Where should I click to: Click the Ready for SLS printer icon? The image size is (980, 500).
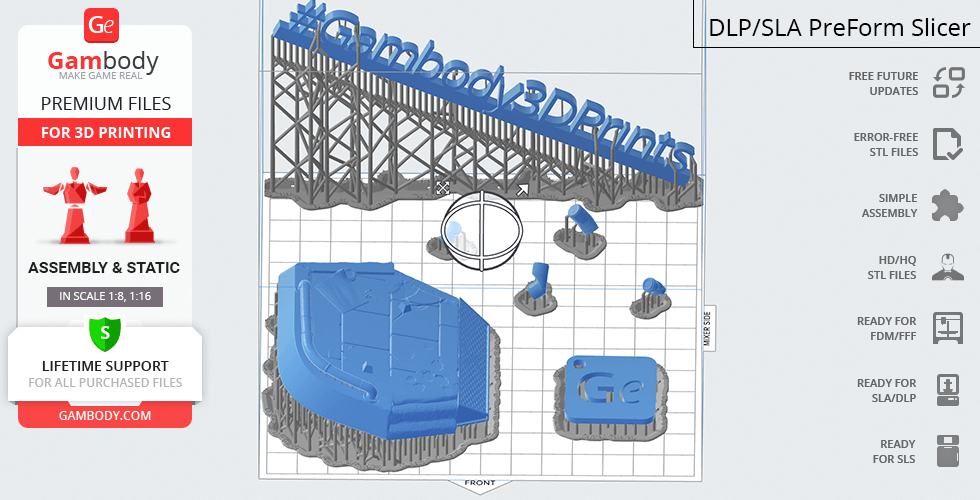pos(947,451)
